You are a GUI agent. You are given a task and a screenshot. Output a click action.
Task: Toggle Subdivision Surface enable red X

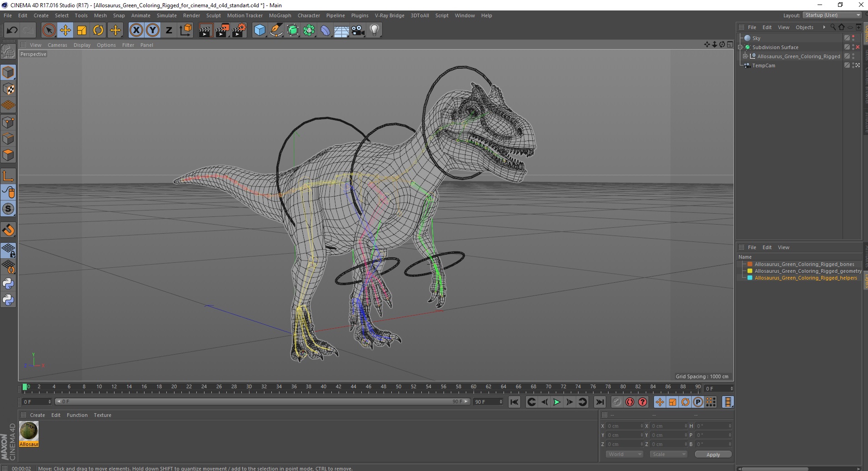[x=858, y=47]
